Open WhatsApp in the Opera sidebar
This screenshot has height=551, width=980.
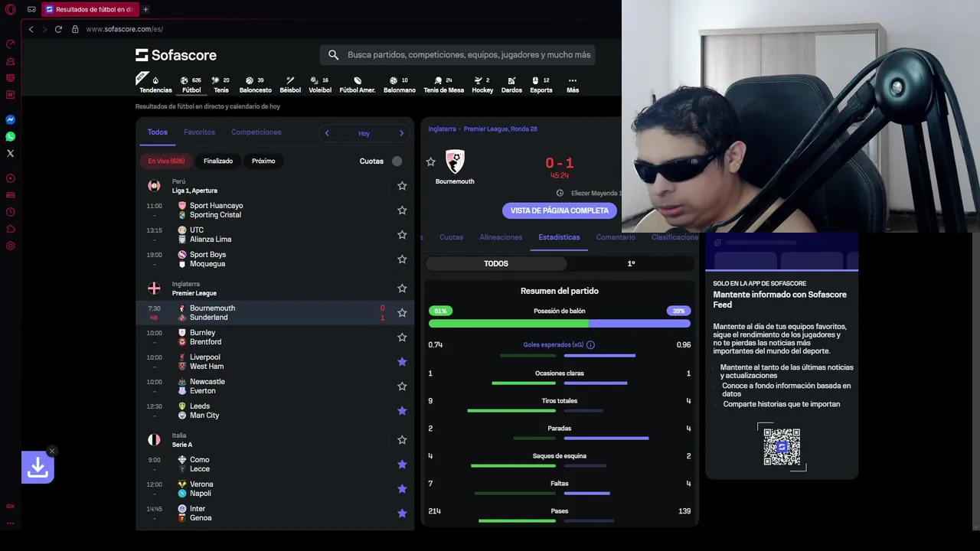pos(11,136)
